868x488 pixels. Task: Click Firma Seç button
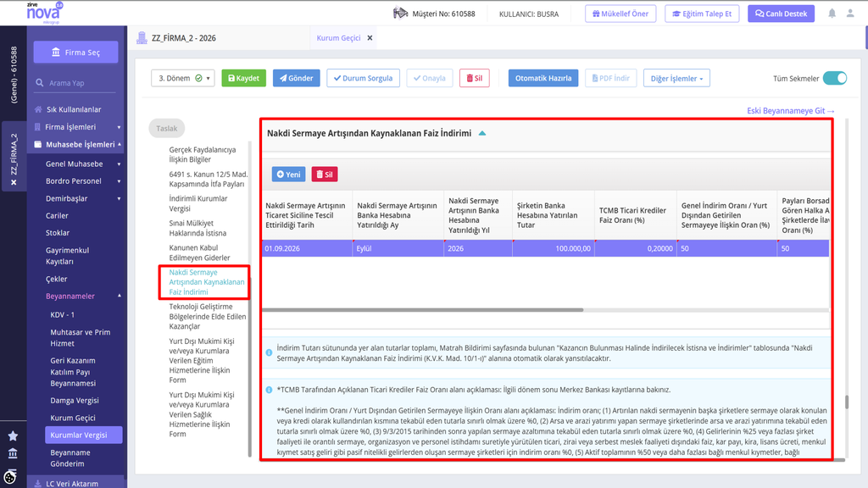75,52
